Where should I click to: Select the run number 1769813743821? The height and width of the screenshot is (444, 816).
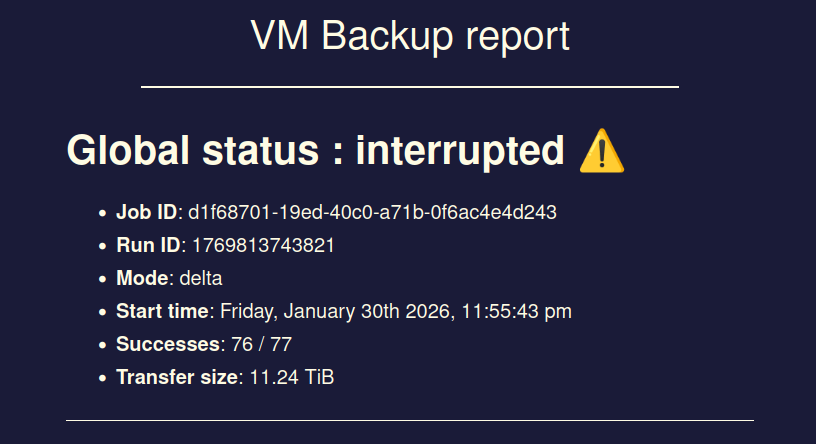pyautogui.click(x=263, y=245)
